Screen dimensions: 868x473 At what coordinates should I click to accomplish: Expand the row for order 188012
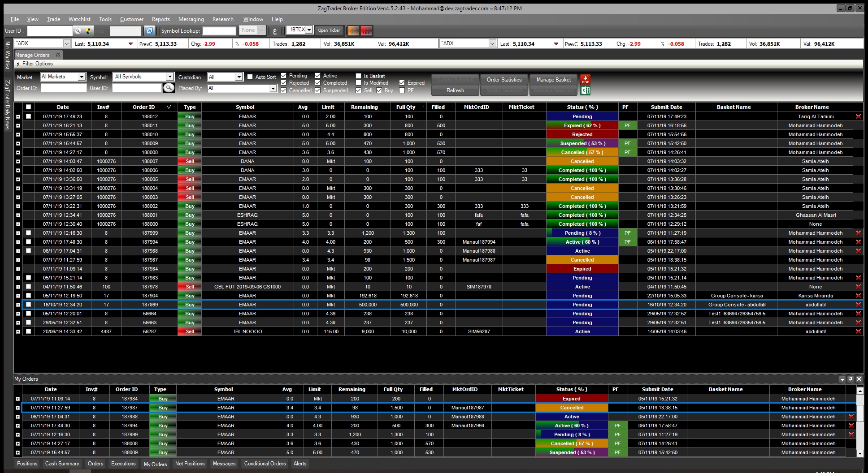(18, 116)
